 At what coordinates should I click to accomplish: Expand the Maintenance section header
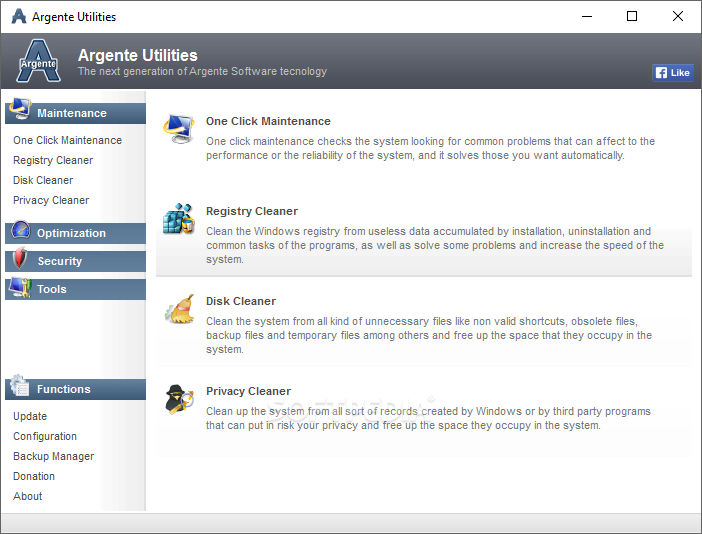click(x=75, y=113)
